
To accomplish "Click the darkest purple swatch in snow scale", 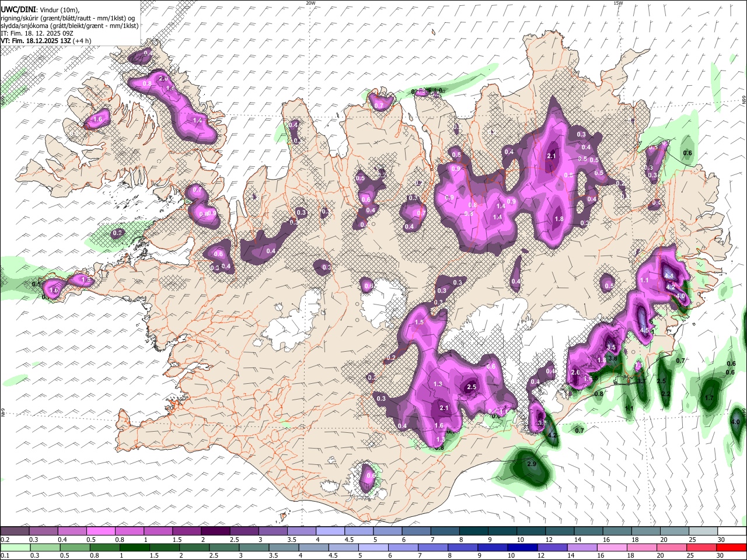I will point(215,531).
